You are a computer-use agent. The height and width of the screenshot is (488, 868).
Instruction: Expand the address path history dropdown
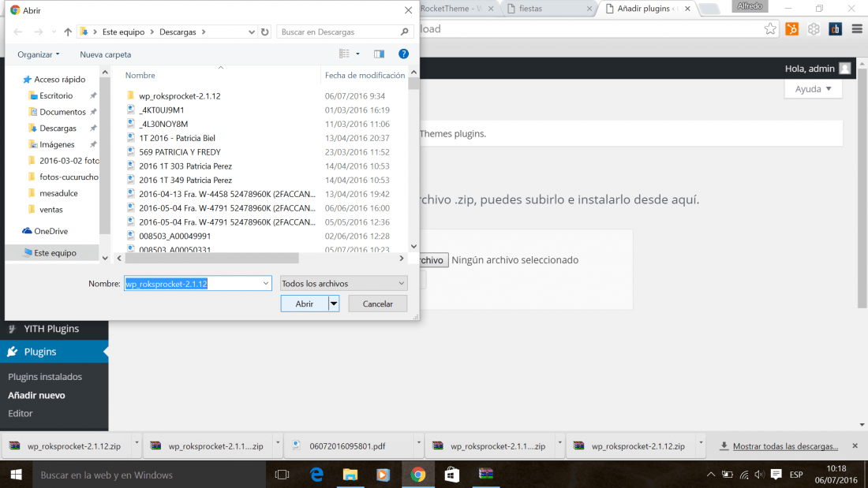(251, 32)
